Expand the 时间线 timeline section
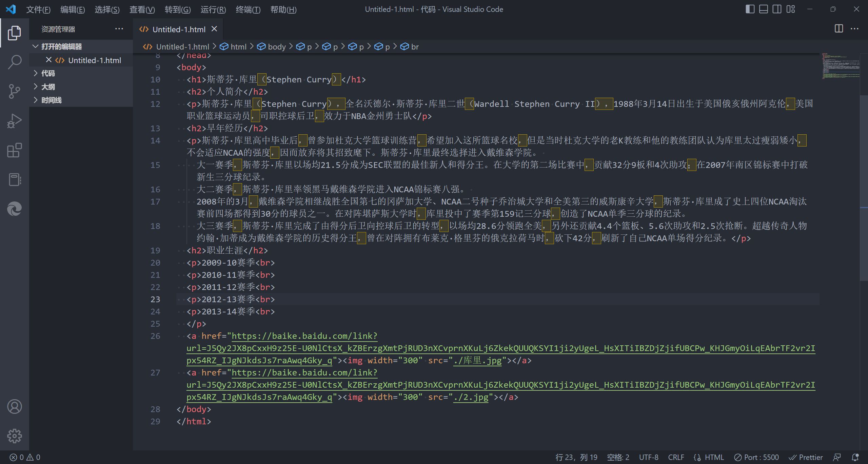This screenshot has height=464, width=868. [51, 100]
